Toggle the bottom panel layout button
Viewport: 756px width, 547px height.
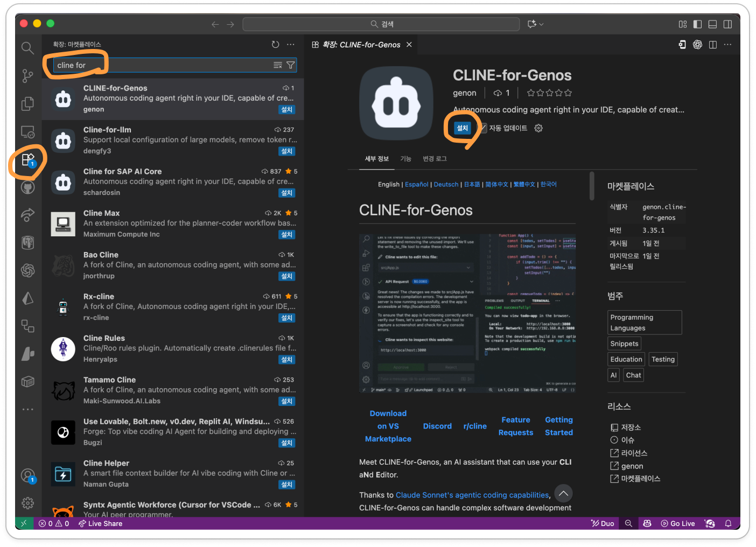[x=712, y=24]
